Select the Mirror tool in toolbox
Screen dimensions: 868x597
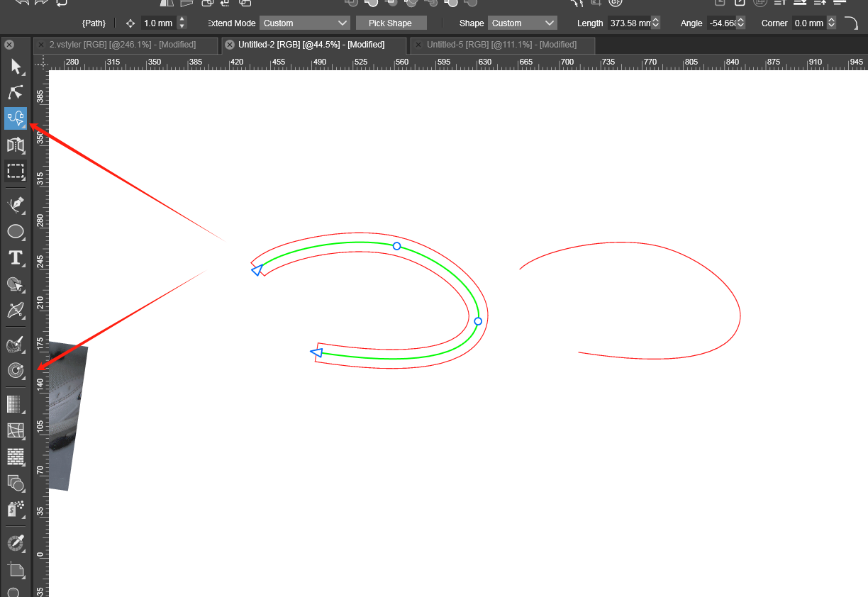[16, 145]
